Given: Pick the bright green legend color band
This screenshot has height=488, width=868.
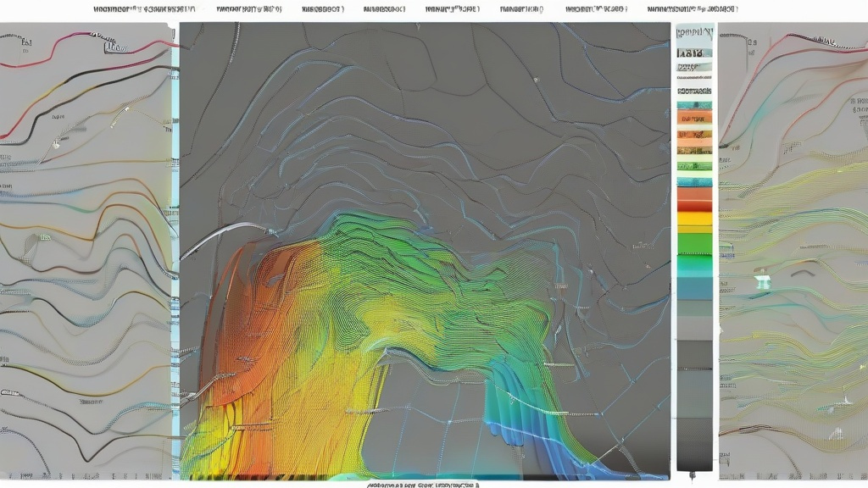Looking at the screenshot, I should click(x=694, y=245).
